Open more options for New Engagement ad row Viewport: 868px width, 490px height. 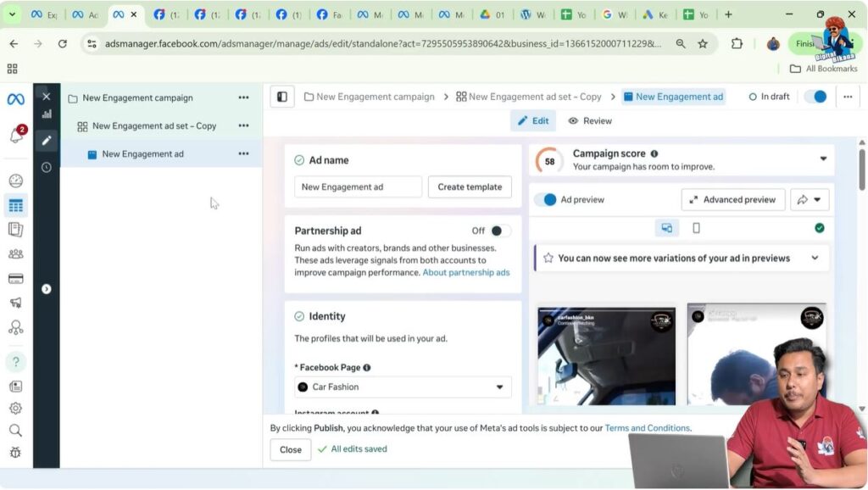point(243,153)
